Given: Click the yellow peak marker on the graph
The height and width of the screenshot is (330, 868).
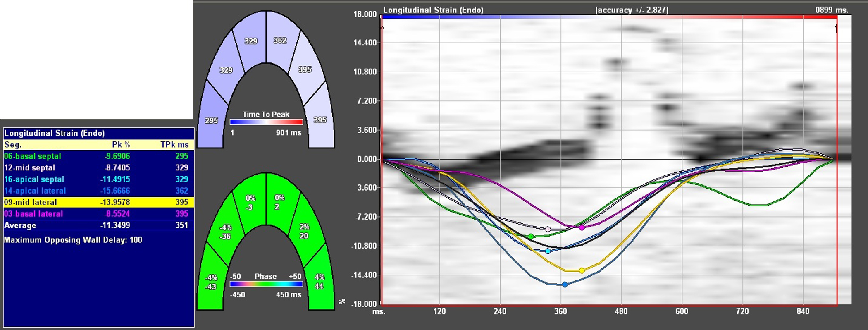Looking at the screenshot, I should 582,270.
